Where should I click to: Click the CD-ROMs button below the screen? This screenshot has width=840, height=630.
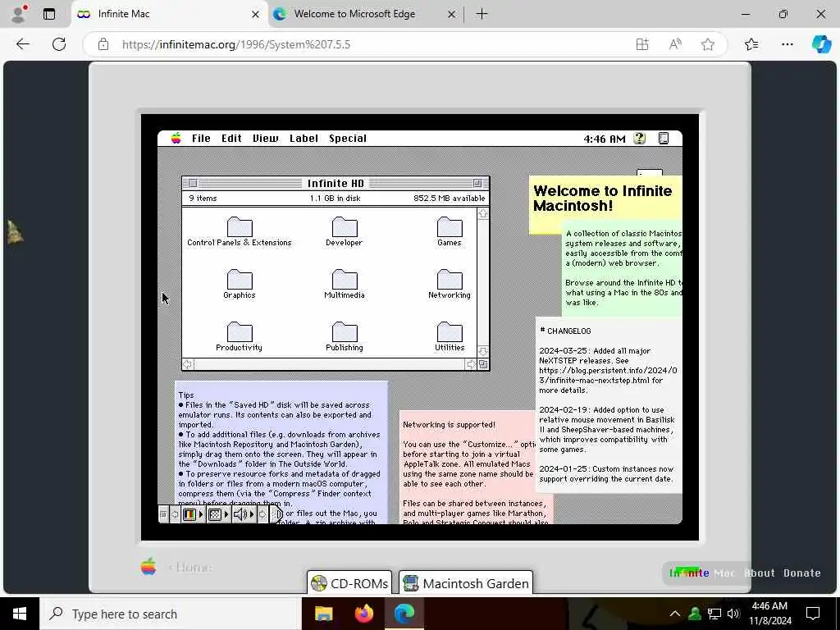[349, 583]
